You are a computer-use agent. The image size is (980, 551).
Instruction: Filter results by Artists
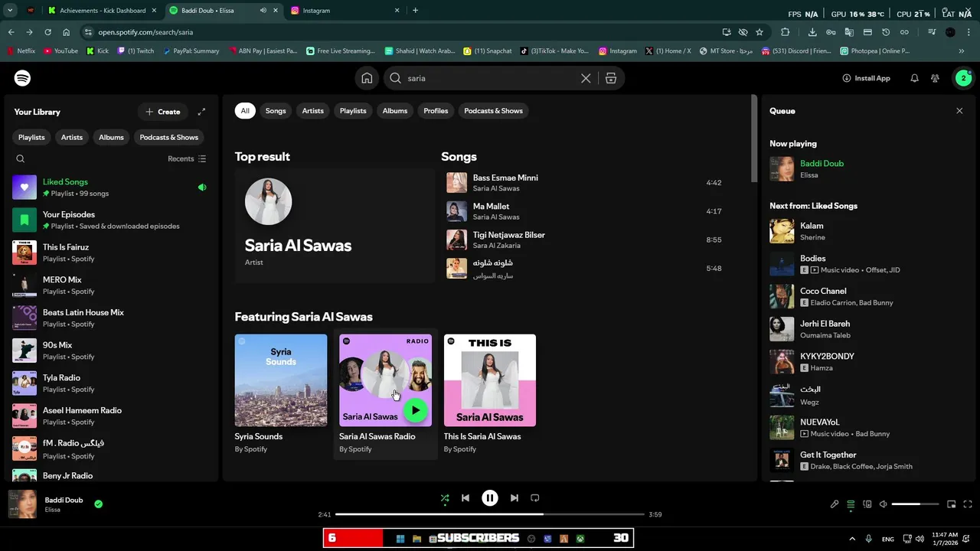pyautogui.click(x=313, y=111)
